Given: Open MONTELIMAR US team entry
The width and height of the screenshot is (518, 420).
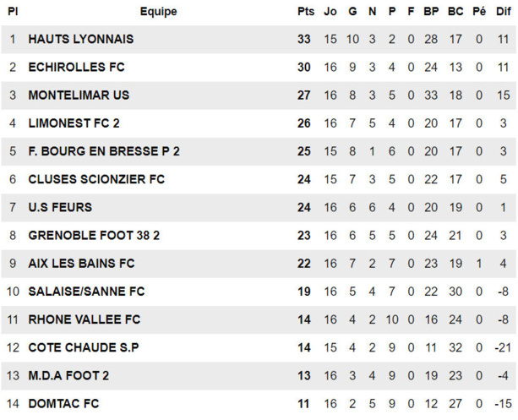Looking at the screenshot, I should [x=79, y=95].
